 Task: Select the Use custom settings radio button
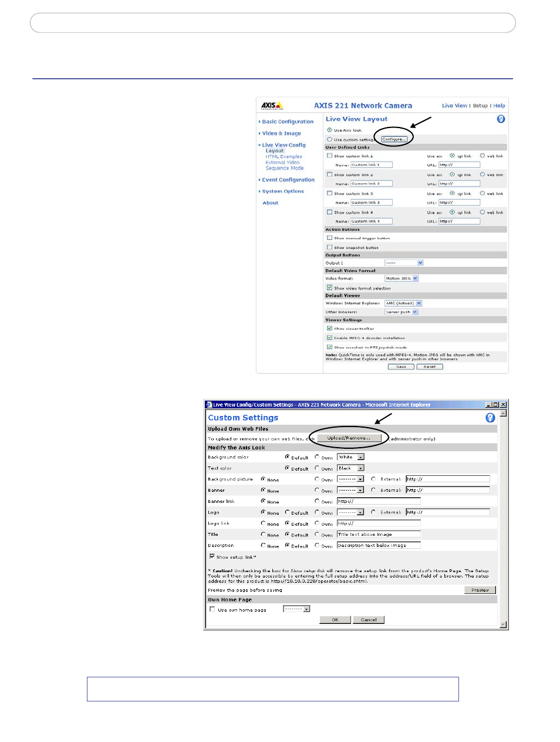[x=329, y=139]
